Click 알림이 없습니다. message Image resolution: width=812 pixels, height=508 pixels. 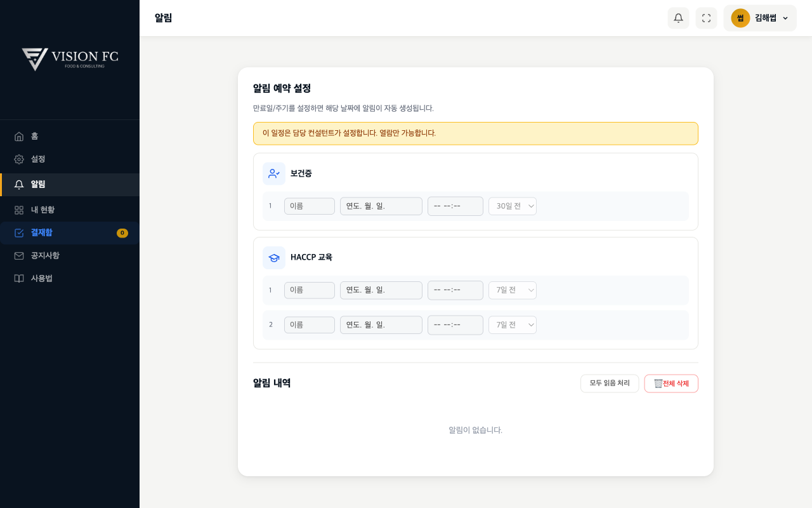476,430
